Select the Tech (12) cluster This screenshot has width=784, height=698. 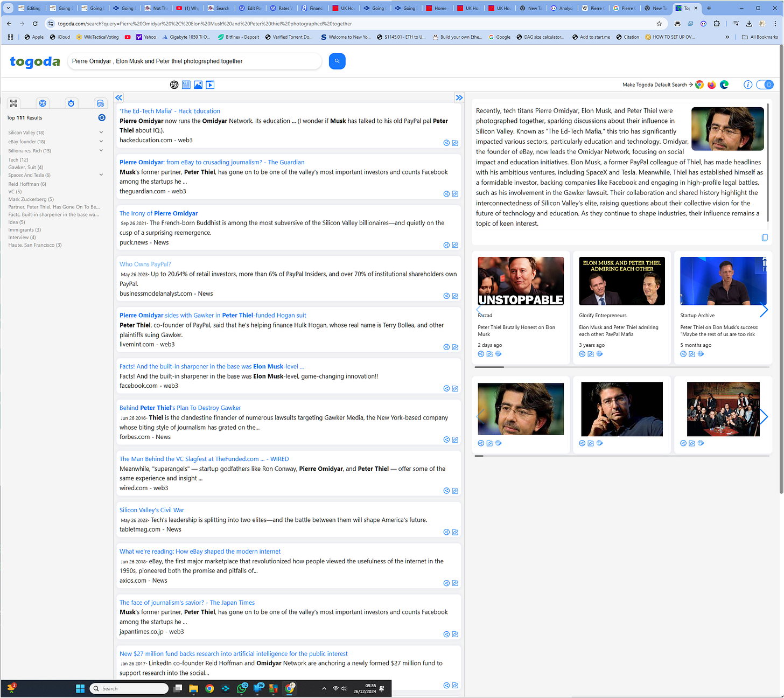tap(18, 160)
